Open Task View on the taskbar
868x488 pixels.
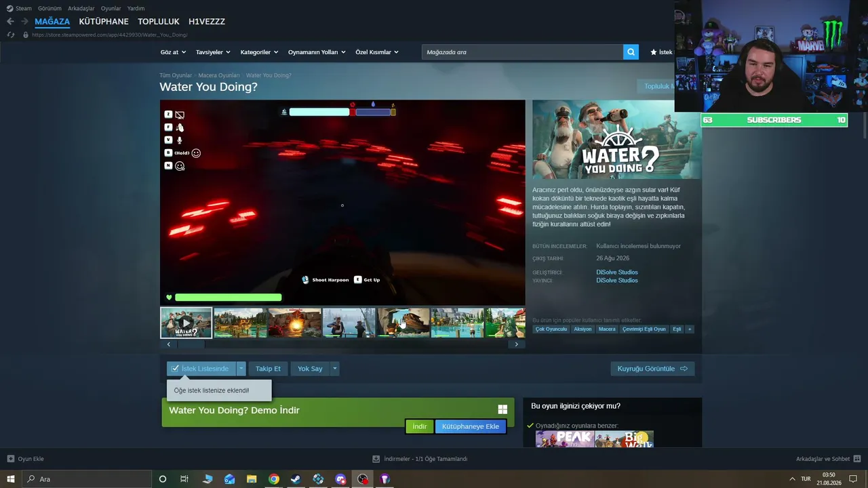click(x=184, y=479)
